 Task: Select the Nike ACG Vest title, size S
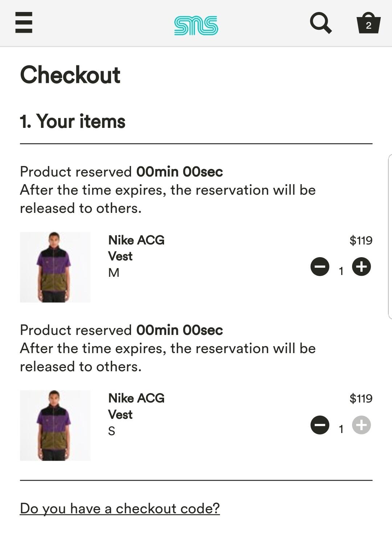136,407
